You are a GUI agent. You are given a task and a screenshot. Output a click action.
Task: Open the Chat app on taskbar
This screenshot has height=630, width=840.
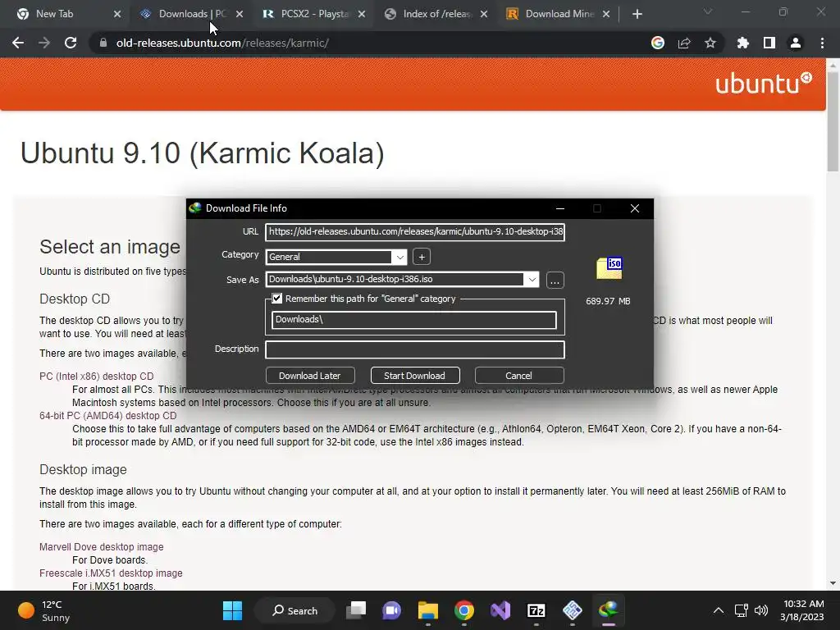coord(391,610)
